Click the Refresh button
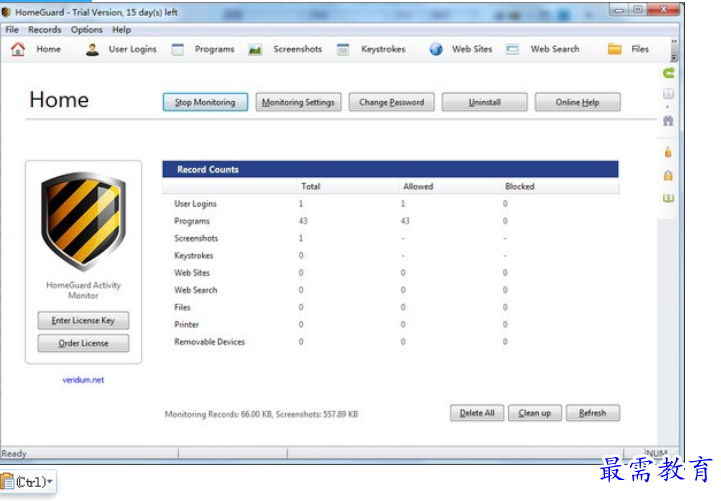This screenshot has height=501, width=721. 593,413
